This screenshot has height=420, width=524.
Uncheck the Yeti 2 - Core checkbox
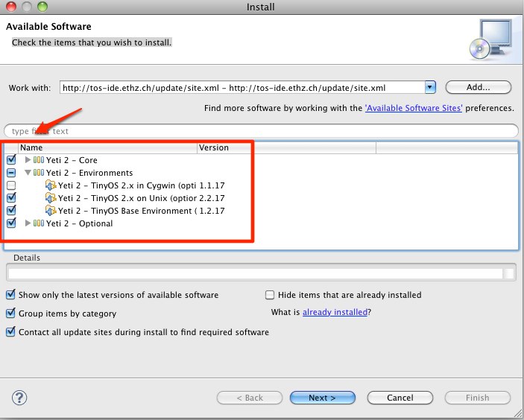point(11,159)
